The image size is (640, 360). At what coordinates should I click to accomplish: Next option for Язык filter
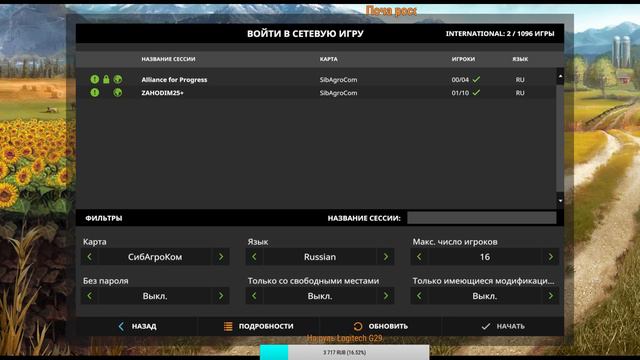[x=386, y=257]
